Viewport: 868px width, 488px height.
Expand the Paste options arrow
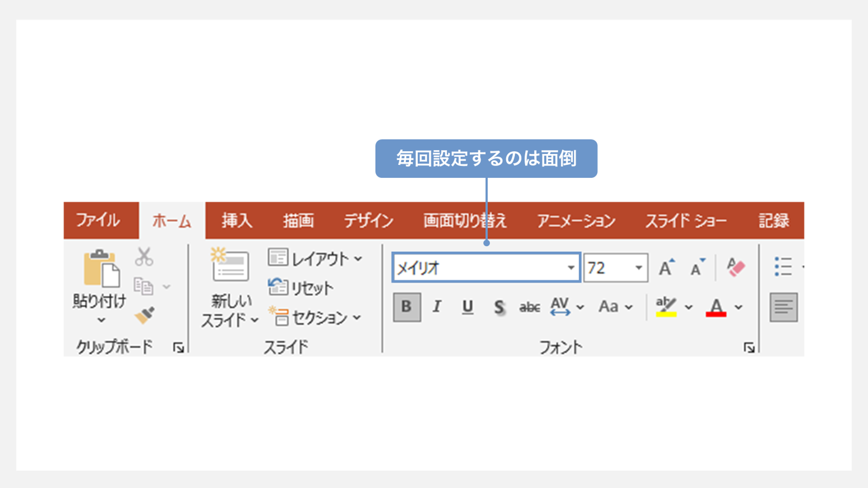pos(101,320)
